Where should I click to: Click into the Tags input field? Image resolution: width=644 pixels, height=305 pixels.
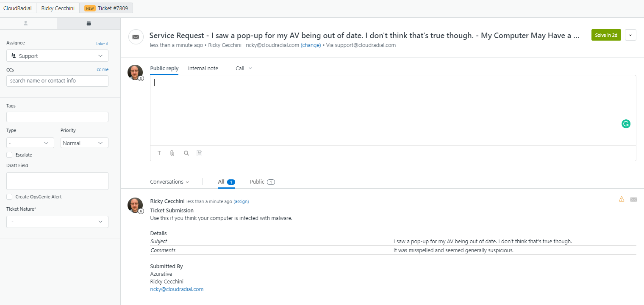[x=57, y=117]
